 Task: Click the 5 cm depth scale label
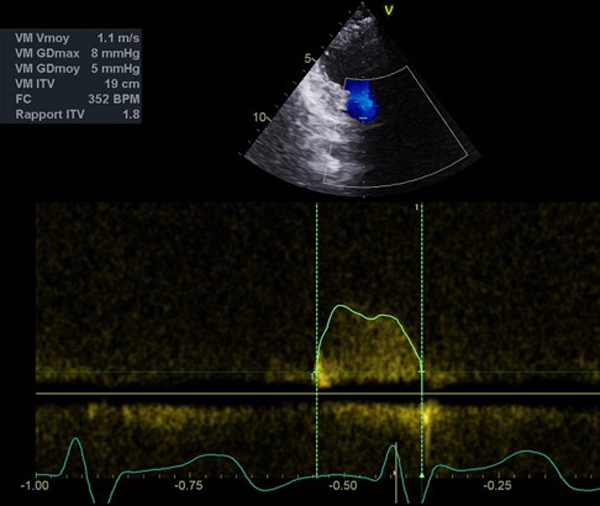pyautogui.click(x=308, y=59)
